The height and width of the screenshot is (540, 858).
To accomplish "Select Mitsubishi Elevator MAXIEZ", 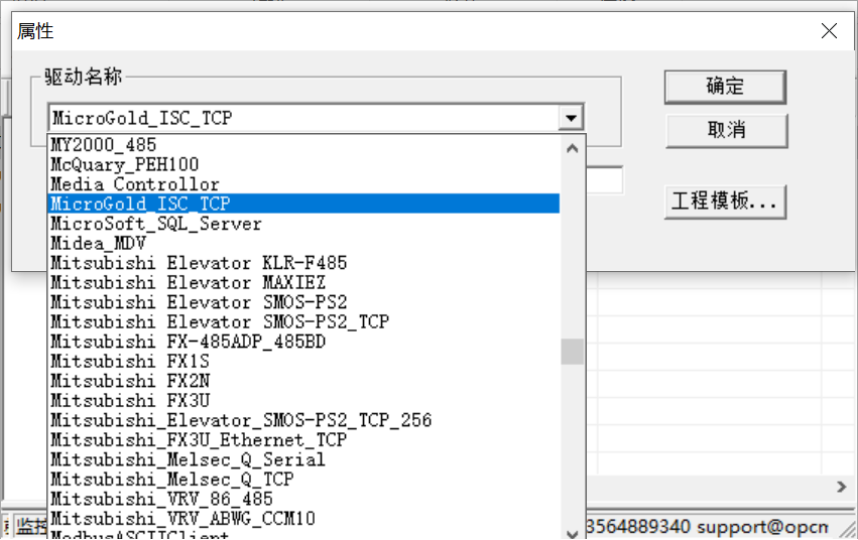I will (304, 283).
